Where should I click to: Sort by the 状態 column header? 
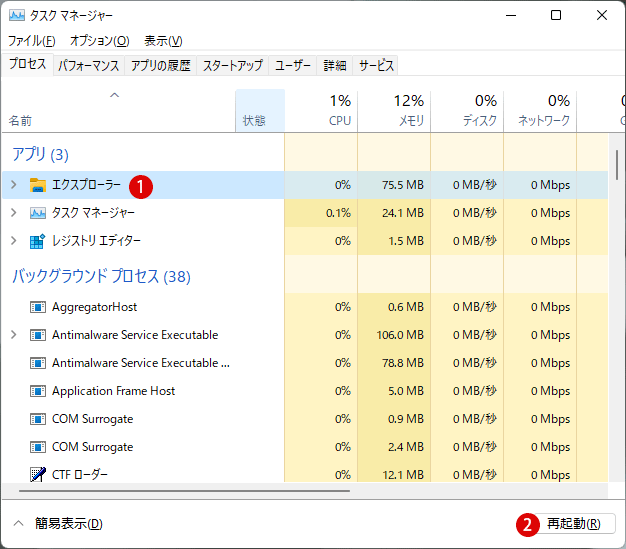[260, 111]
